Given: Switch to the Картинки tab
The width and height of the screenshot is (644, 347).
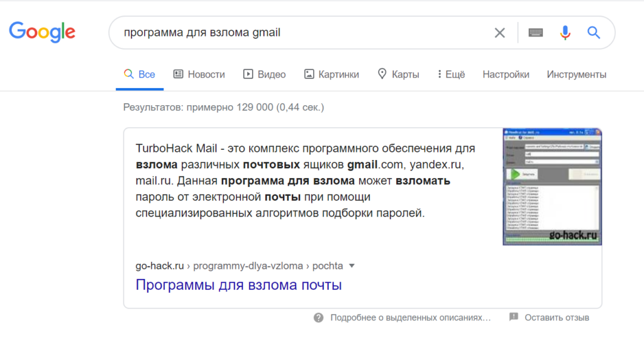Looking at the screenshot, I should [x=331, y=74].
